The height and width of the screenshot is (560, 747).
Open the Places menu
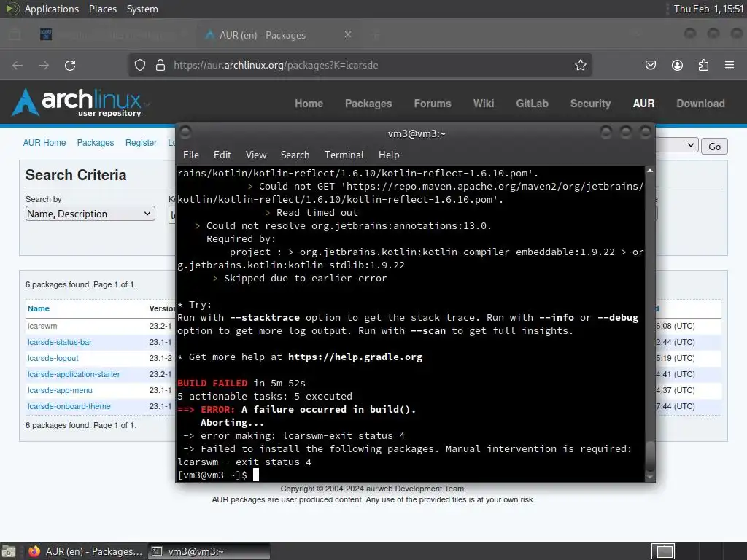103,9
